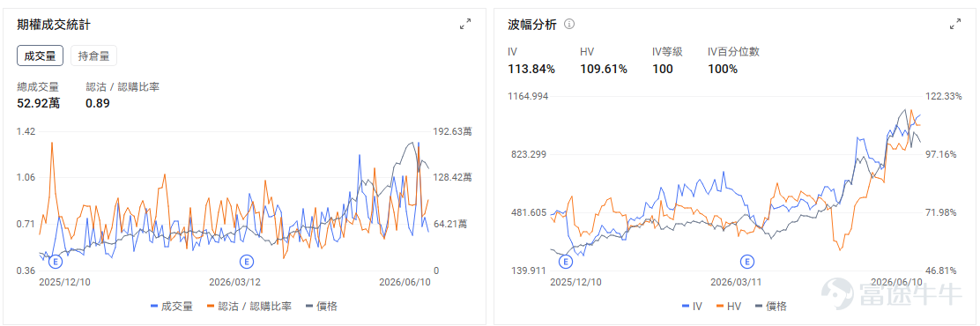Click the 總成交量 value 52.92萬

[x=39, y=103]
